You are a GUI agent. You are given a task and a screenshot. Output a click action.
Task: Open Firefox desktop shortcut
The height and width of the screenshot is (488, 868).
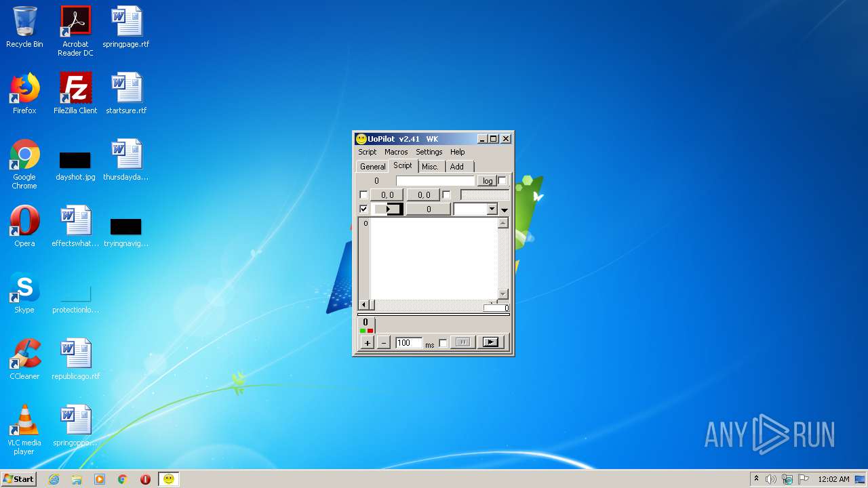[24, 94]
